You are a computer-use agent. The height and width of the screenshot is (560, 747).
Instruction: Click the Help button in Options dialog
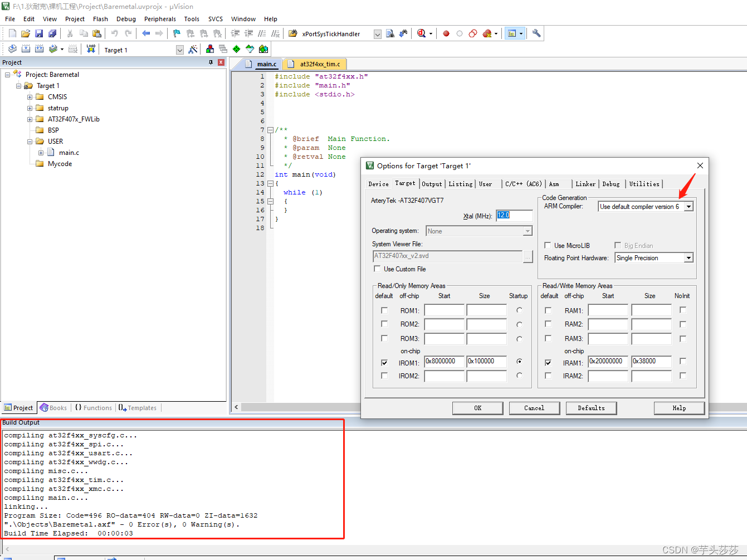(679, 408)
